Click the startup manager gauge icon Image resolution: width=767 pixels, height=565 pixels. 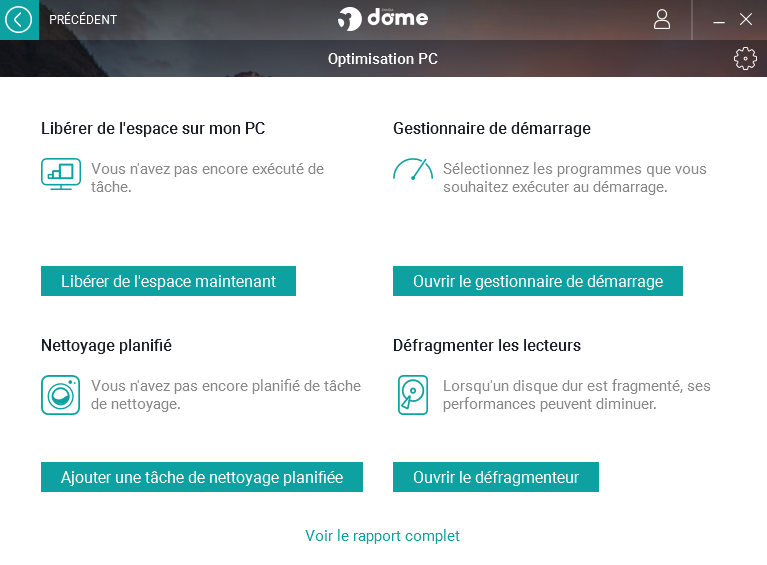point(413,170)
